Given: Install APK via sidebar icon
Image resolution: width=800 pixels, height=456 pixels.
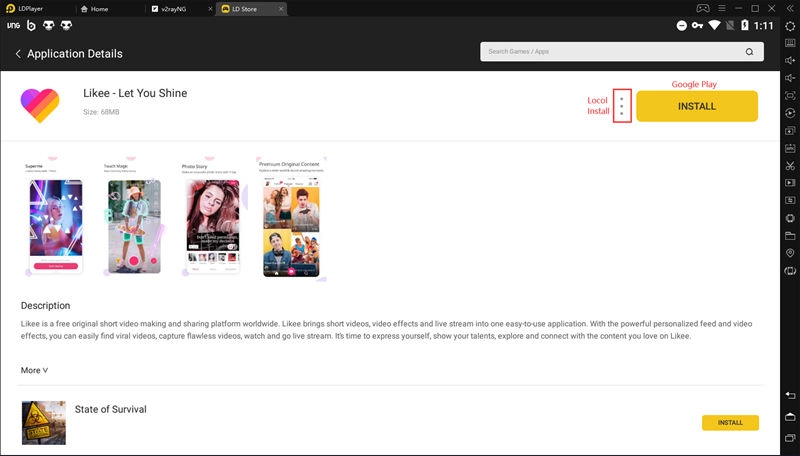Looking at the screenshot, I should pos(790,148).
